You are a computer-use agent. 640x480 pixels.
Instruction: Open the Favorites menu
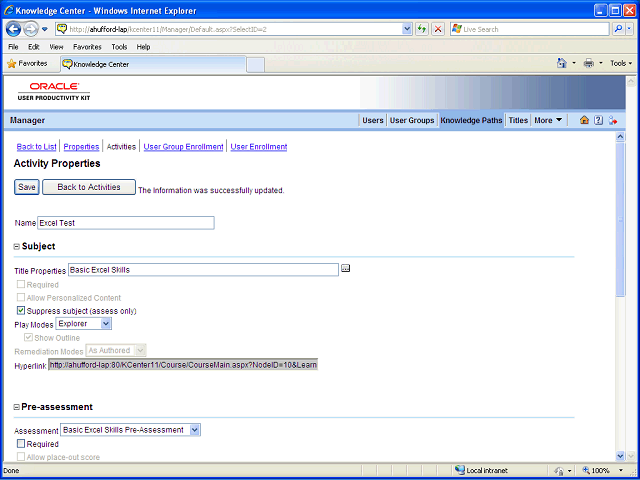pyautogui.click(x=87, y=47)
